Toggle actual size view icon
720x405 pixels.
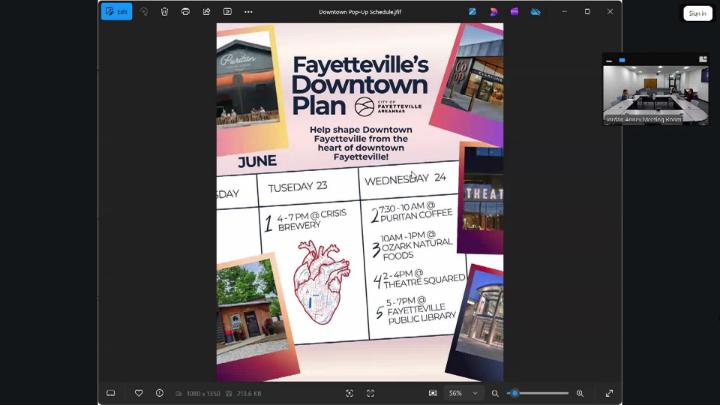(433, 393)
